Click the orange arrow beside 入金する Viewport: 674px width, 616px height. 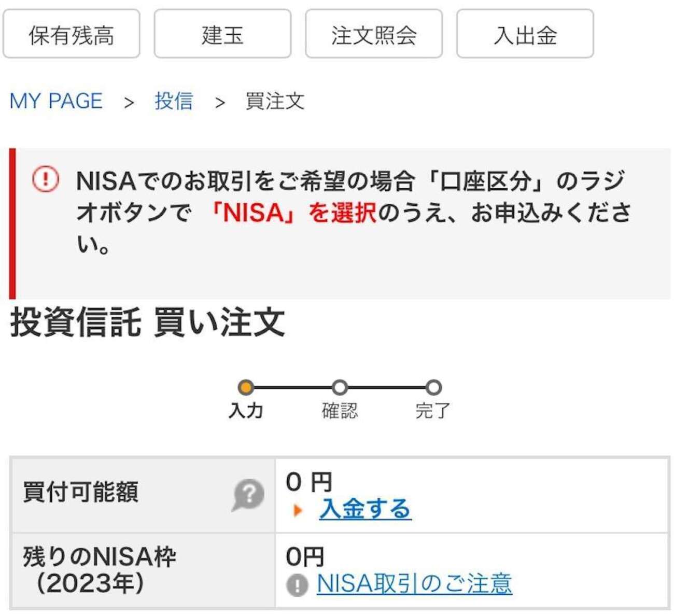click(x=298, y=510)
